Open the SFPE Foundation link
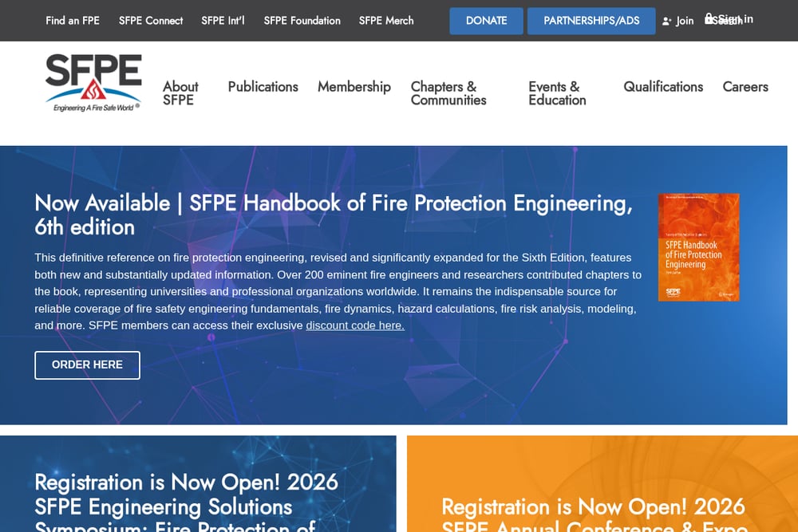 point(302,21)
